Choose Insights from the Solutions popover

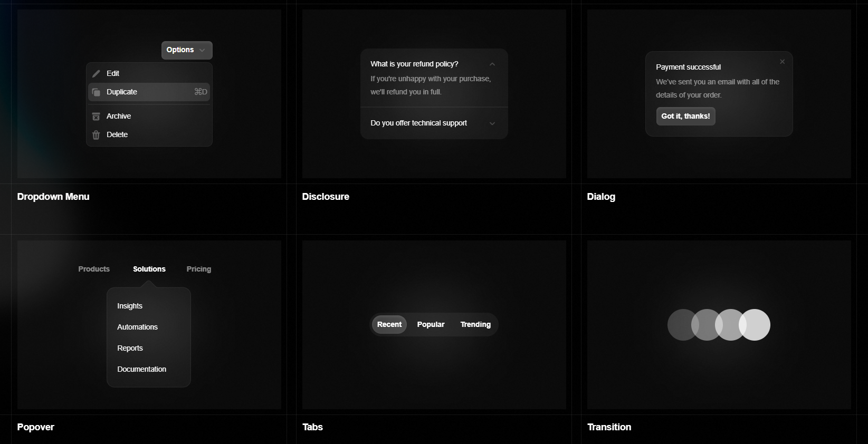tap(130, 306)
